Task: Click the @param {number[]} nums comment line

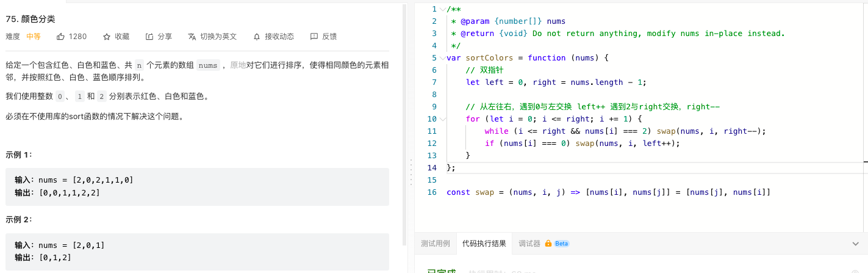Action: (x=508, y=21)
